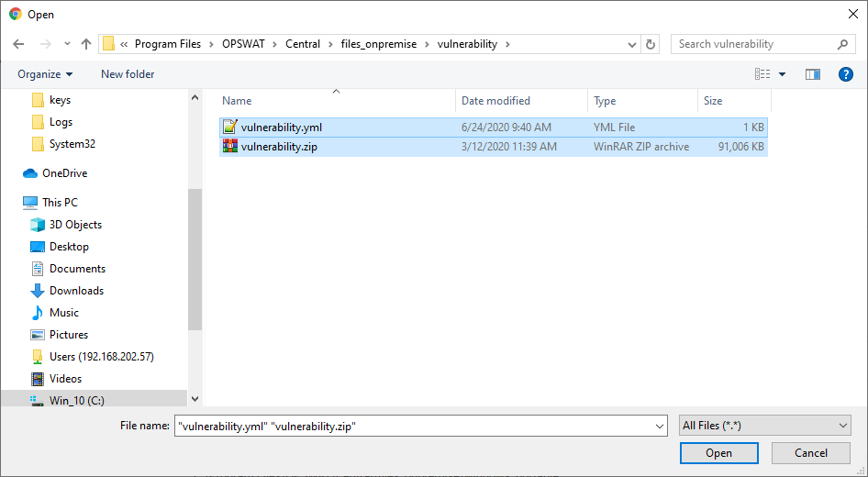Click the search magnifier icon

[x=842, y=44]
